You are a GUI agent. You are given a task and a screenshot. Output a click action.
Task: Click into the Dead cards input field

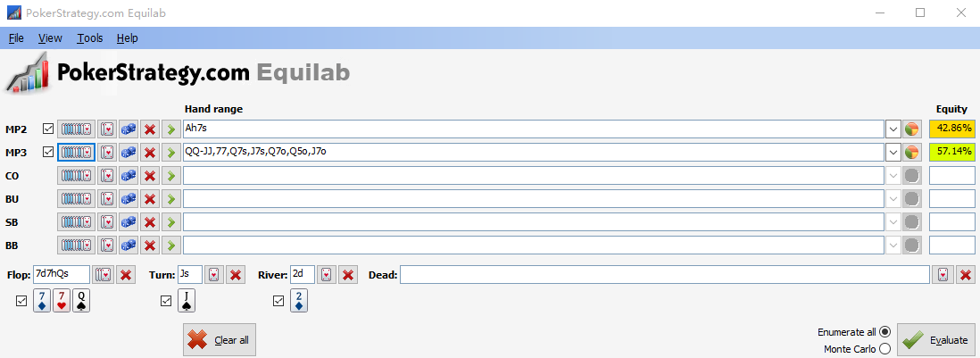point(665,274)
